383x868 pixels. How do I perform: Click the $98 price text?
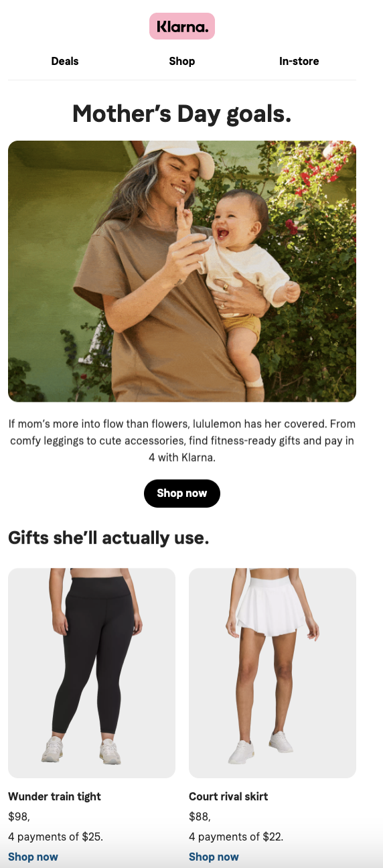19,816
